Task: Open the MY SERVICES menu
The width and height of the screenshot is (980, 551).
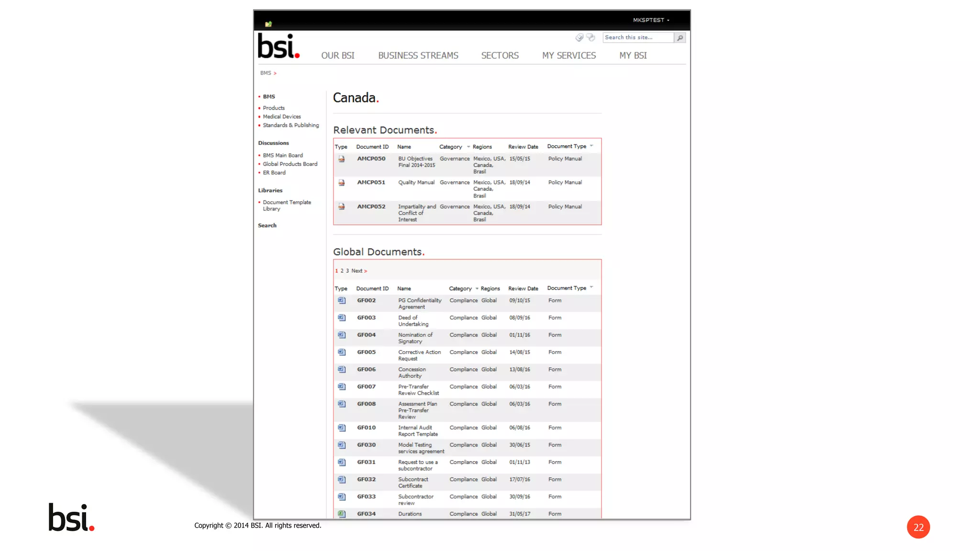Action: click(568, 55)
